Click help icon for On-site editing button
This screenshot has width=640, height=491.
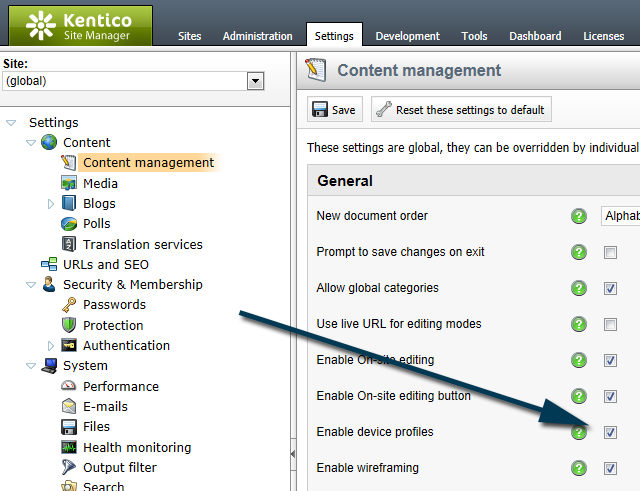point(579,396)
